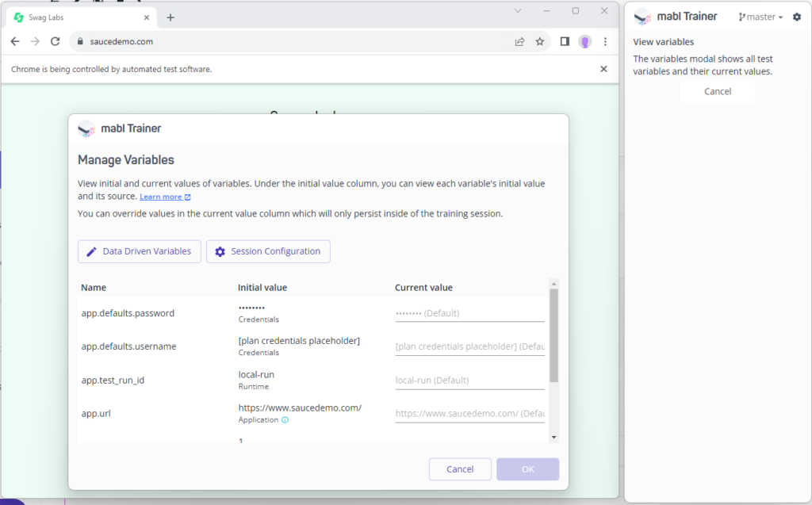Click the info icon next to Application

click(x=285, y=420)
